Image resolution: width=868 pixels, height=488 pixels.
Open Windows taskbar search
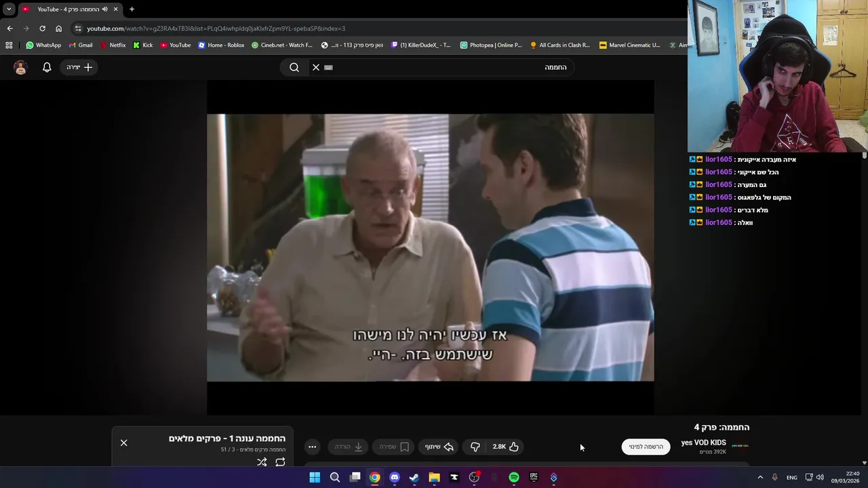click(335, 477)
